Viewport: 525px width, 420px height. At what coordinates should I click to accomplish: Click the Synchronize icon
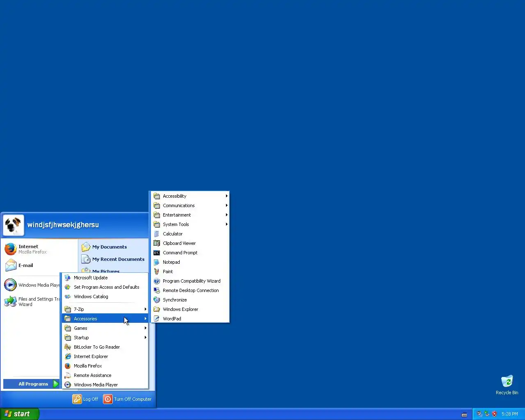coord(157,300)
